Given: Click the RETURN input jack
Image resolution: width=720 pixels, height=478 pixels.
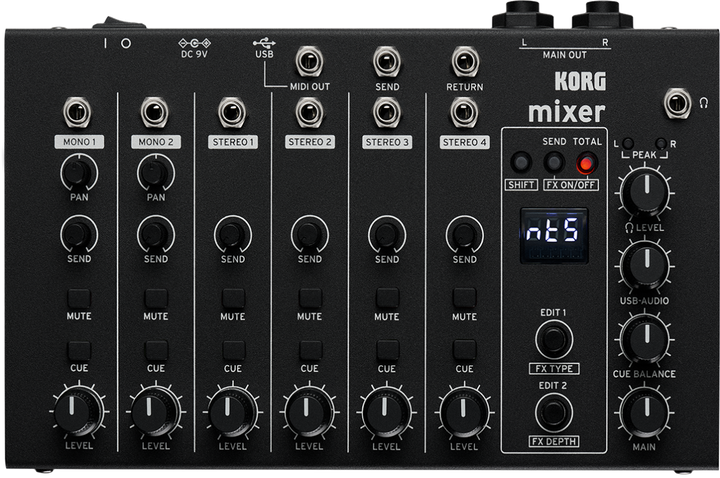Looking at the screenshot, I should (x=465, y=61).
